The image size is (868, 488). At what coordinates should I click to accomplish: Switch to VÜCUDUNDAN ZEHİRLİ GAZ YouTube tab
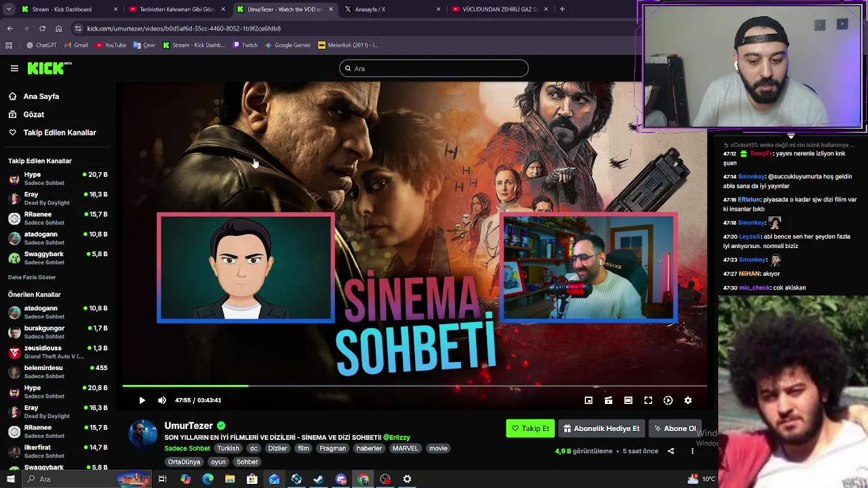pos(499,9)
